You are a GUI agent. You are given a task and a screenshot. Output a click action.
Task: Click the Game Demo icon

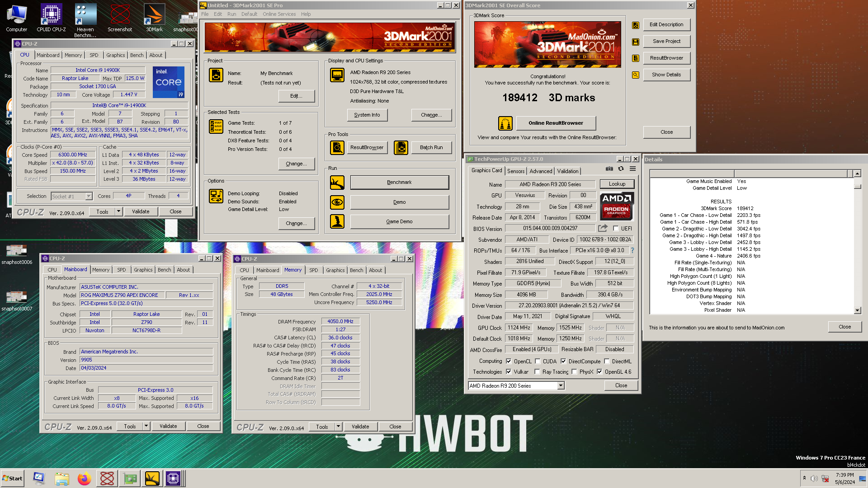pos(337,221)
